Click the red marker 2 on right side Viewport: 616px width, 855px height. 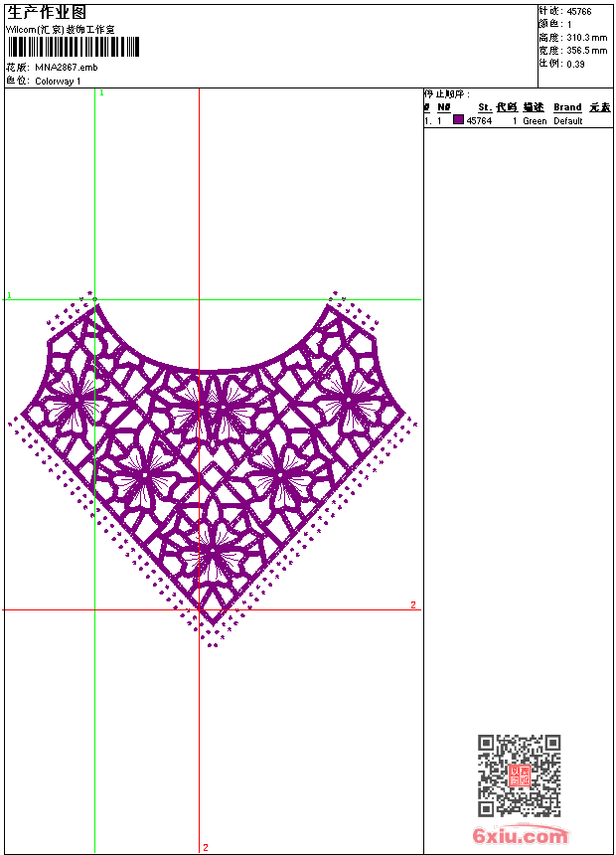[x=413, y=604]
